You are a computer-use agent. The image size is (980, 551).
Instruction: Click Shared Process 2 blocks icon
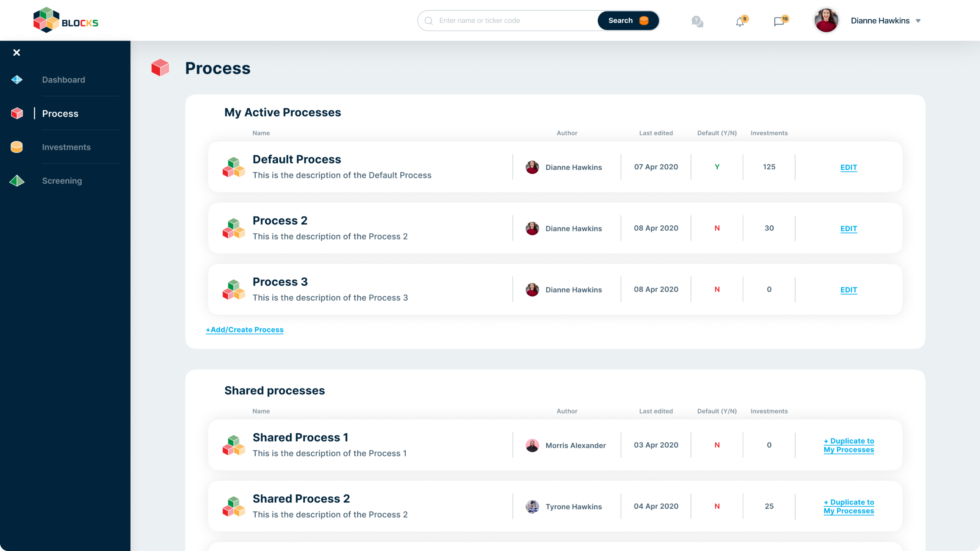point(234,506)
